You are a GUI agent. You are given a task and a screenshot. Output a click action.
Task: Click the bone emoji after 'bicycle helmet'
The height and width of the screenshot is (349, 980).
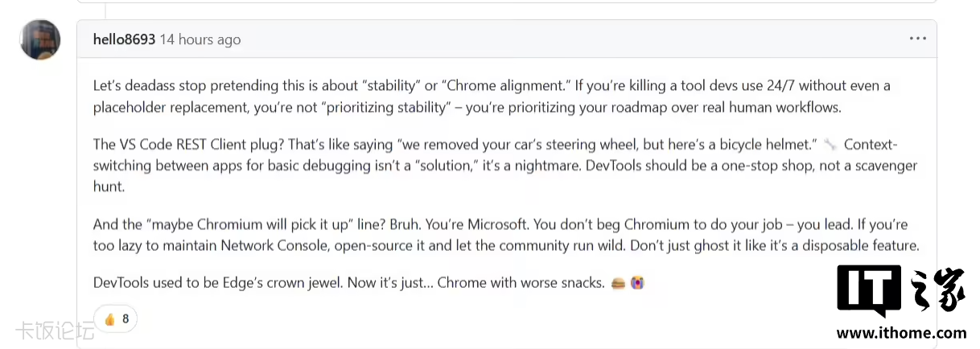[x=830, y=145]
